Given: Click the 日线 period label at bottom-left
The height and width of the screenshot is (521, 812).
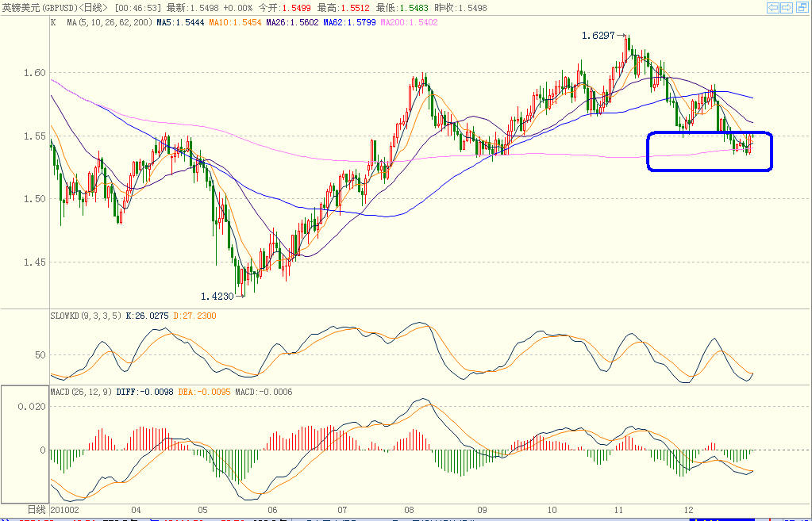Looking at the screenshot, I should click(x=37, y=510).
